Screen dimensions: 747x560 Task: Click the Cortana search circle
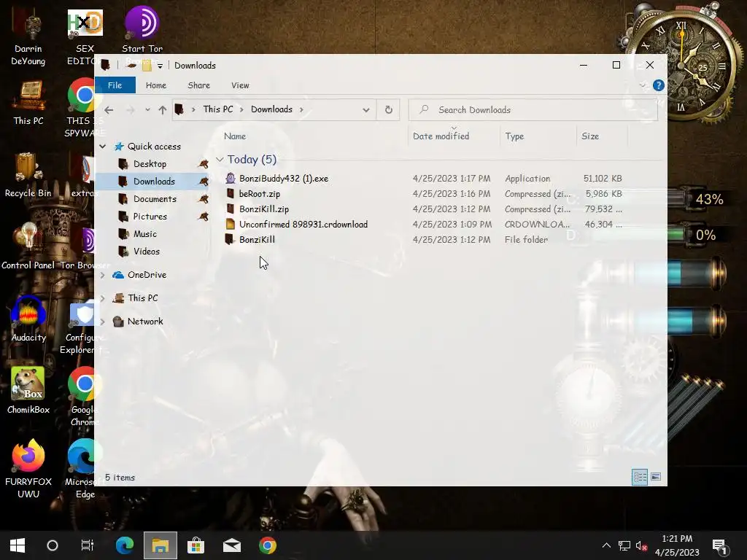pyautogui.click(x=53, y=545)
